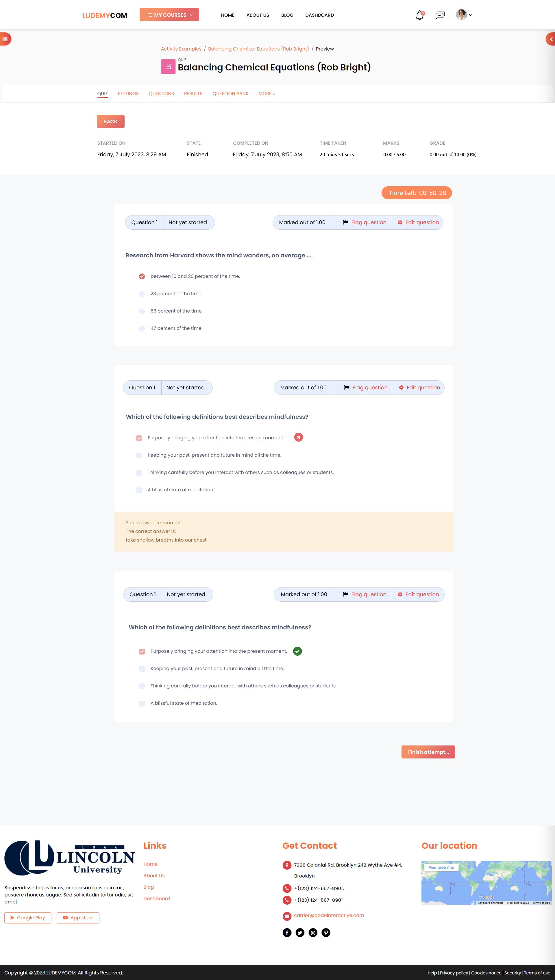Check 'A blissful state of meditation' in the last question

click(142, 703)
